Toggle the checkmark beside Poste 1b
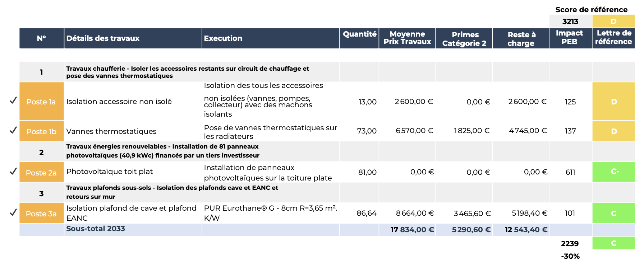 pyautogui.click(x=13, y=130)
